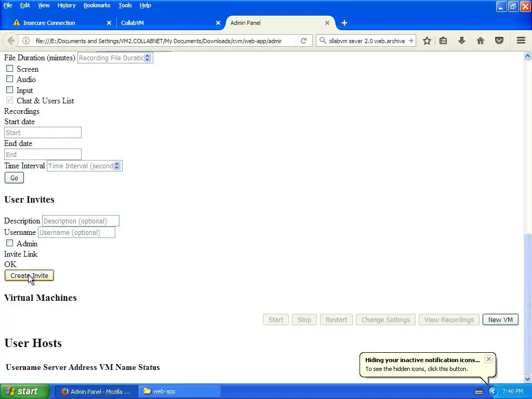Viewport: 532px width, 399px height.
Task: Click the View Recordings button
Action: tap(449, 320)
